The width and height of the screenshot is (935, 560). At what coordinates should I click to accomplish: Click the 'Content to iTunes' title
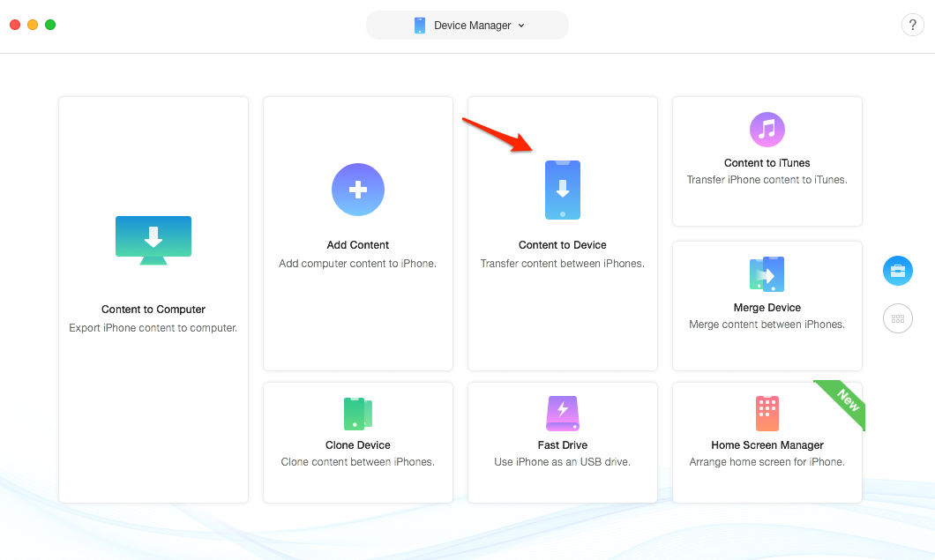767,163
